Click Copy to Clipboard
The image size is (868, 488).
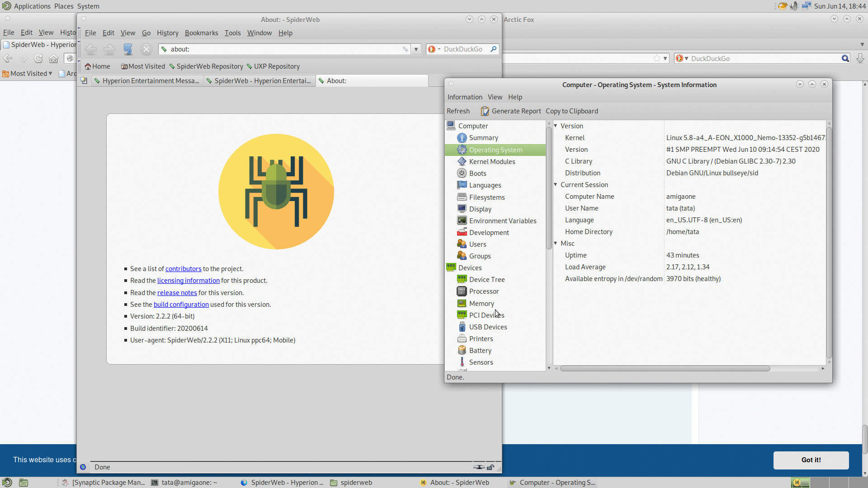coord(571,111)
